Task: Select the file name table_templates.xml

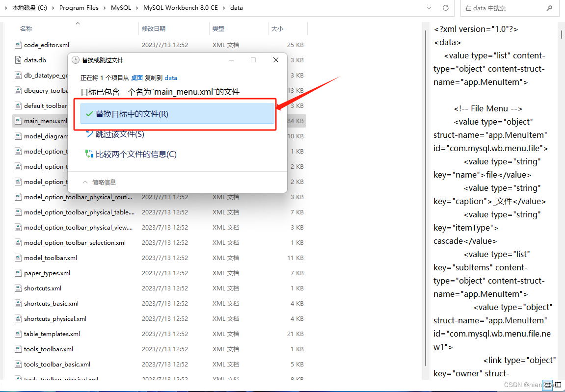Action: coord(52,334)
